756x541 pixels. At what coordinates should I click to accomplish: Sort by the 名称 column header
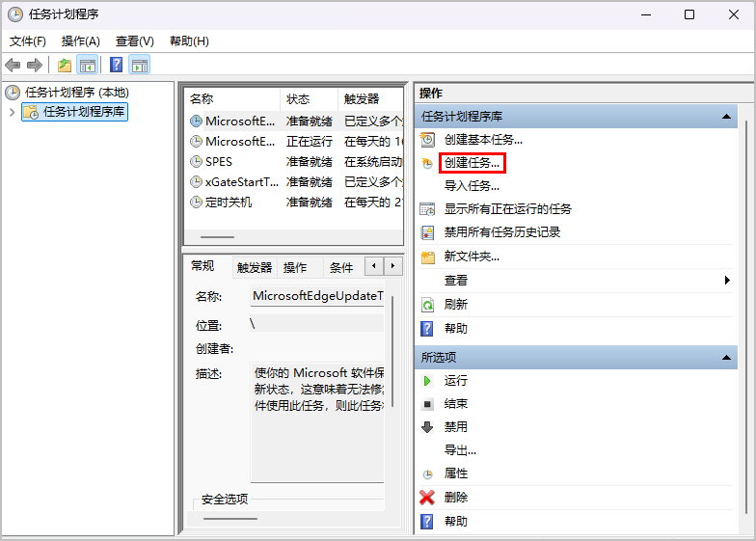(232, 99)
